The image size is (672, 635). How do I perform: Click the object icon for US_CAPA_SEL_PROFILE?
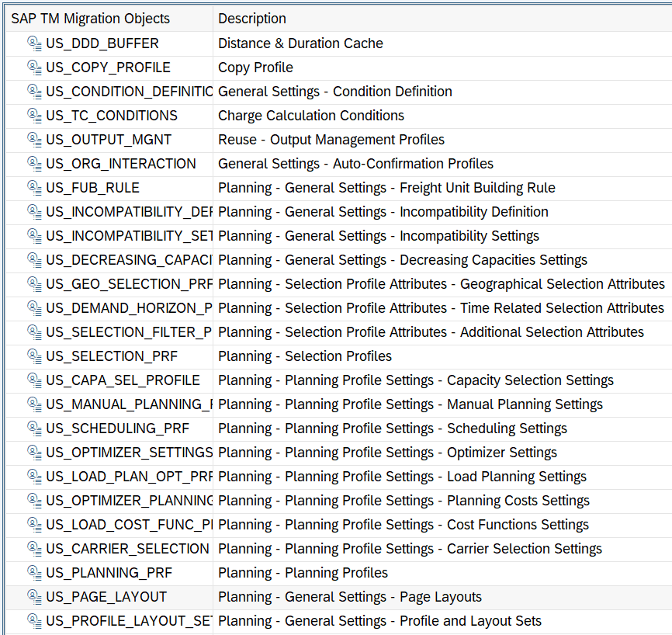34,380
